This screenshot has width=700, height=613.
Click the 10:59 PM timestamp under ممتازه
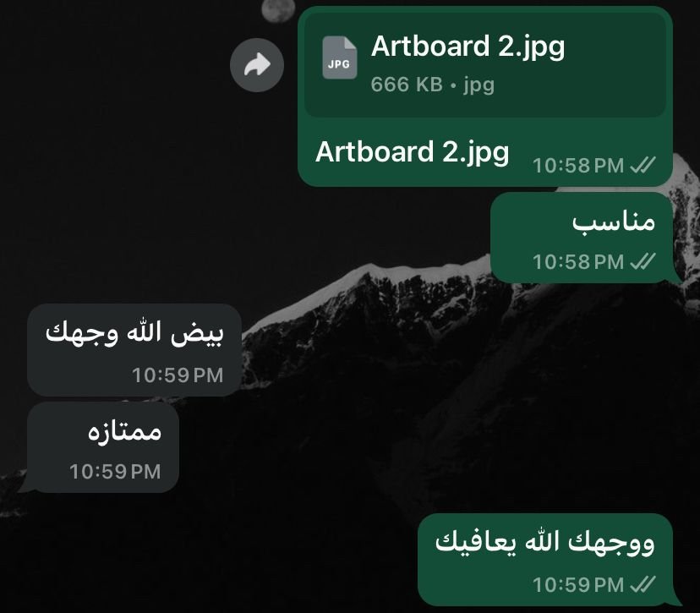115,472
